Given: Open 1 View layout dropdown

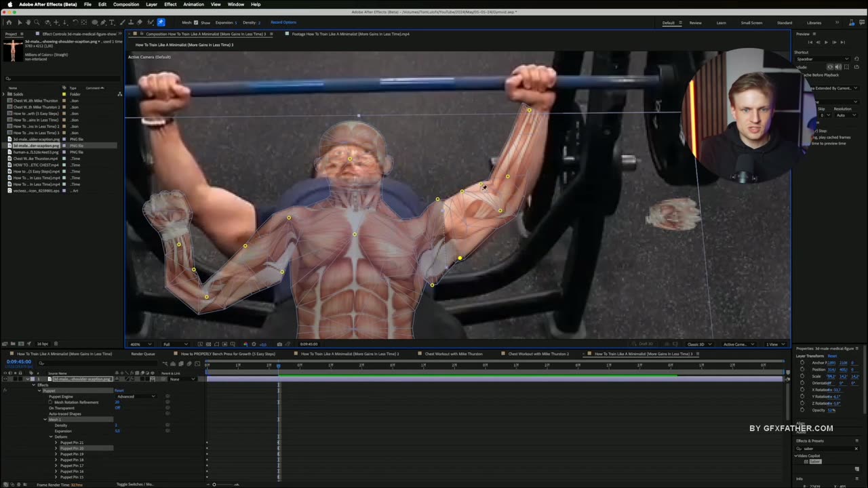Looking at the screenshot, I should (774, 344).
